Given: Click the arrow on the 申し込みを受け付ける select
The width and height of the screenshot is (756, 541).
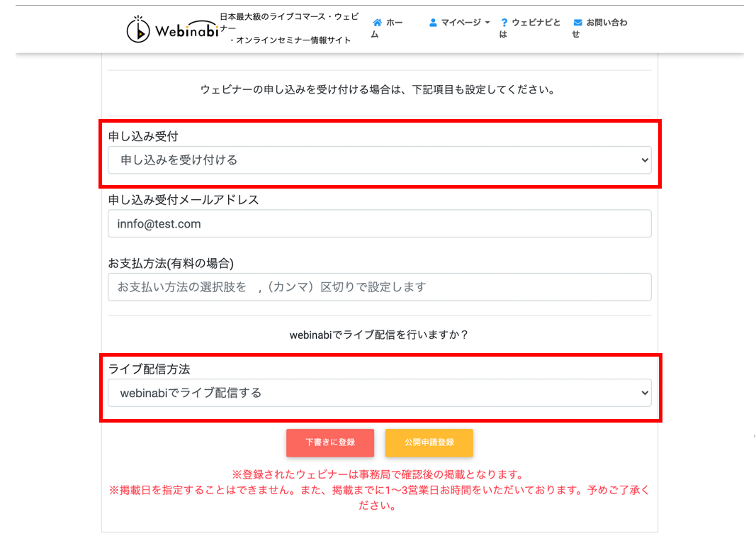Looking at the screenshot, I should (644, 160).
